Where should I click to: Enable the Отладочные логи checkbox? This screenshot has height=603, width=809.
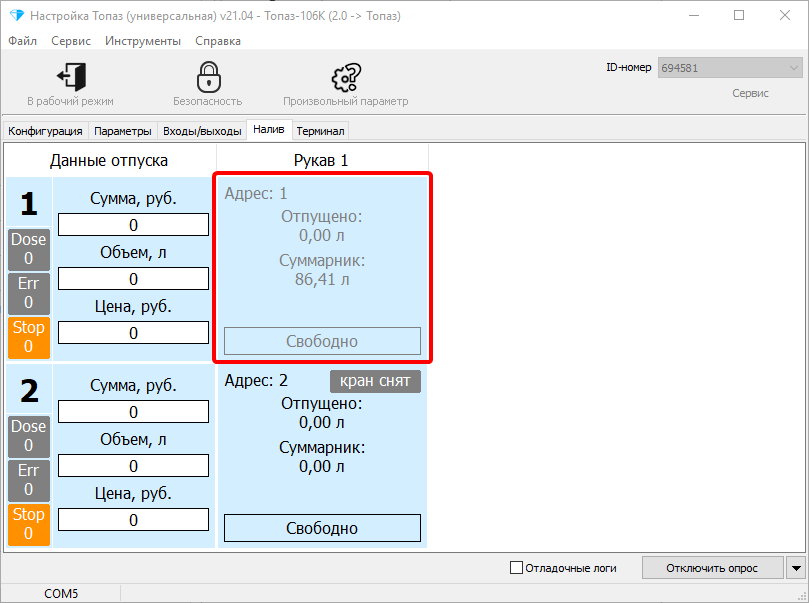click(x=516, y=568)
